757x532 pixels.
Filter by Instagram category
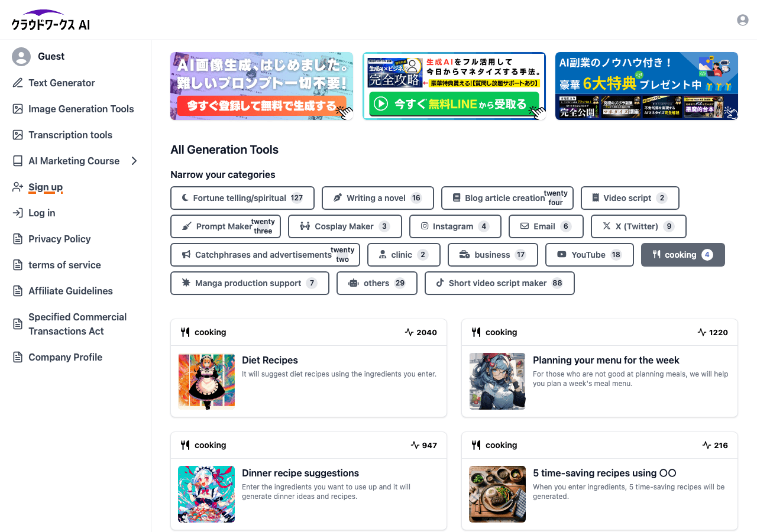455,226
